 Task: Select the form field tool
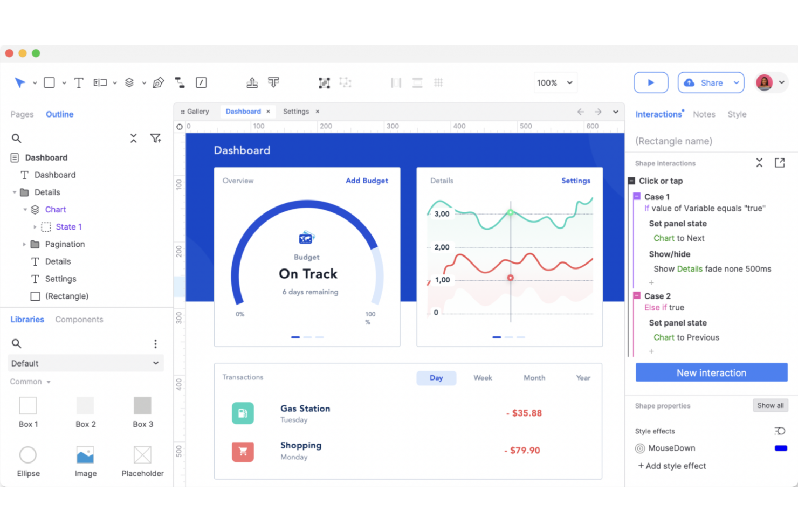[x=100, y=82]
